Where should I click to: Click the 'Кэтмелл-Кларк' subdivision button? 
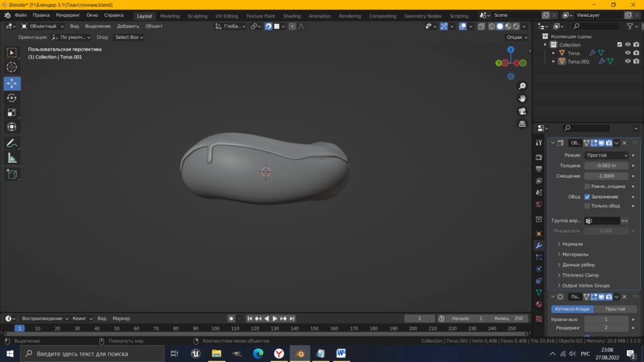[x=572, y=309]
